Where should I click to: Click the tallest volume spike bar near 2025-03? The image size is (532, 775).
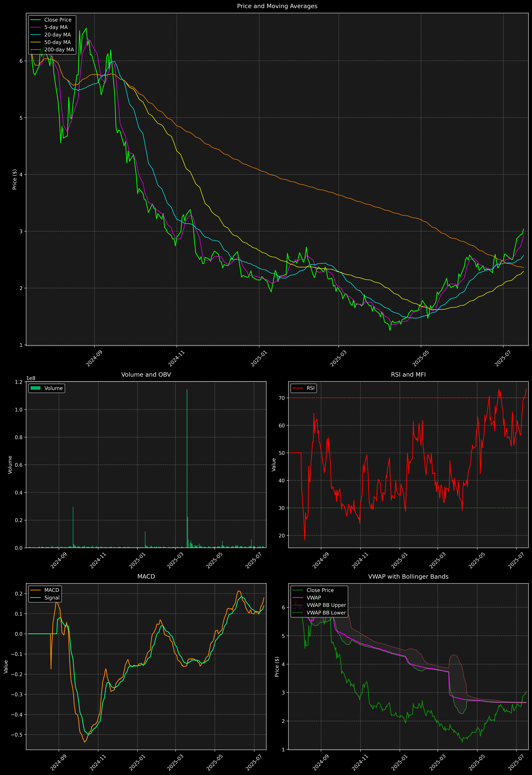187,469
